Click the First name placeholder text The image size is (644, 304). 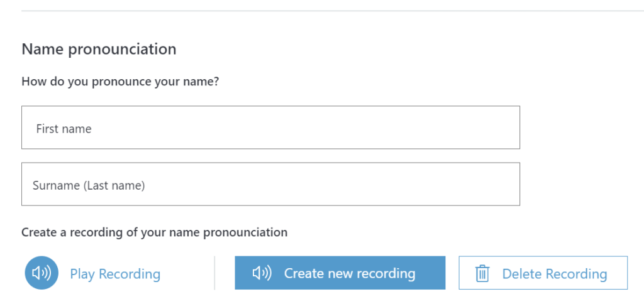coord(64,129)
